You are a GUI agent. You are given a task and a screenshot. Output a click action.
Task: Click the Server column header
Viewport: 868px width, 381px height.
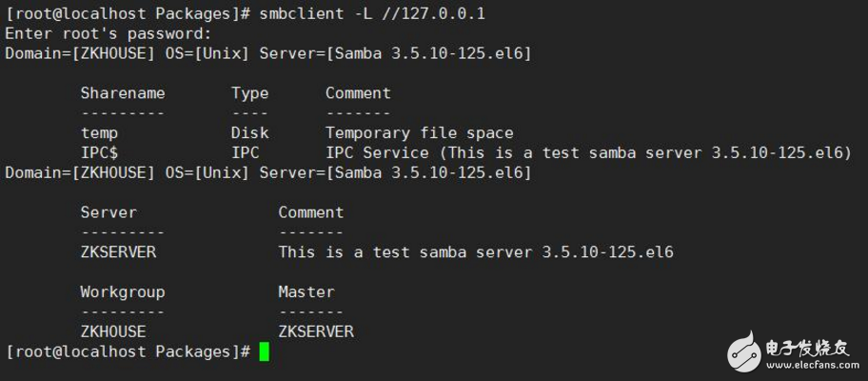[x=108, y=212]
